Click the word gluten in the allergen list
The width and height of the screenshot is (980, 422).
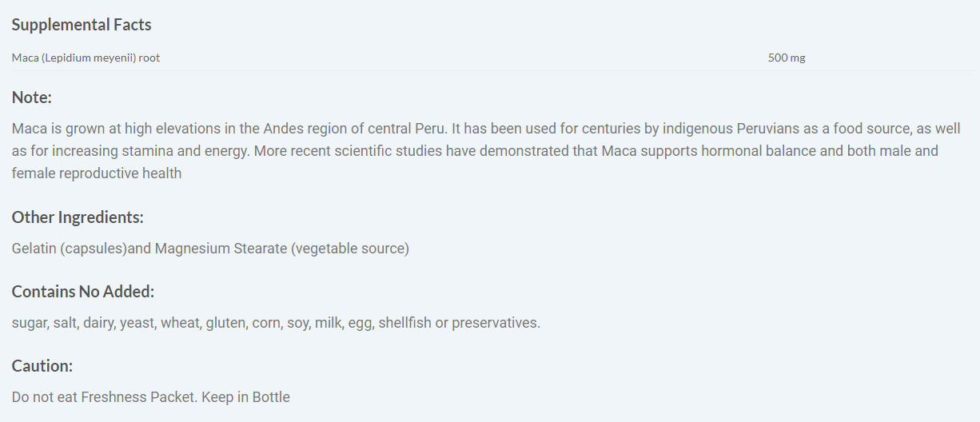coord(225,323)
